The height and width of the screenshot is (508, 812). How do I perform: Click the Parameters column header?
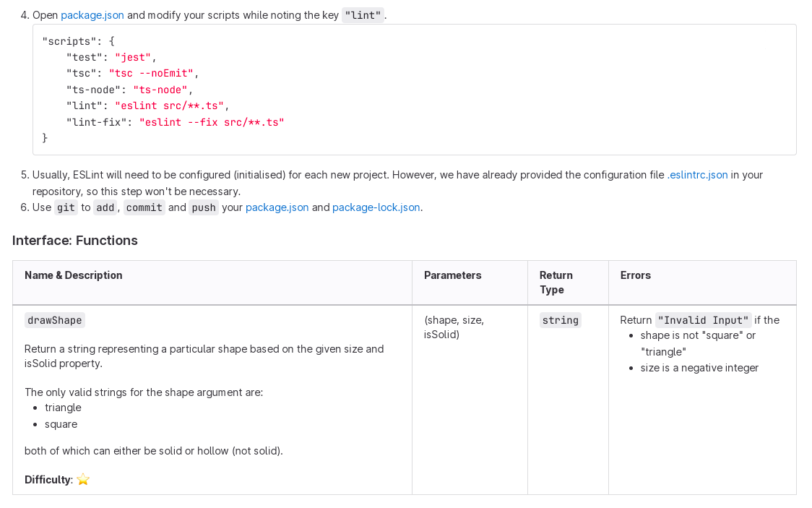pyautogui.click(x=453, y=275)
